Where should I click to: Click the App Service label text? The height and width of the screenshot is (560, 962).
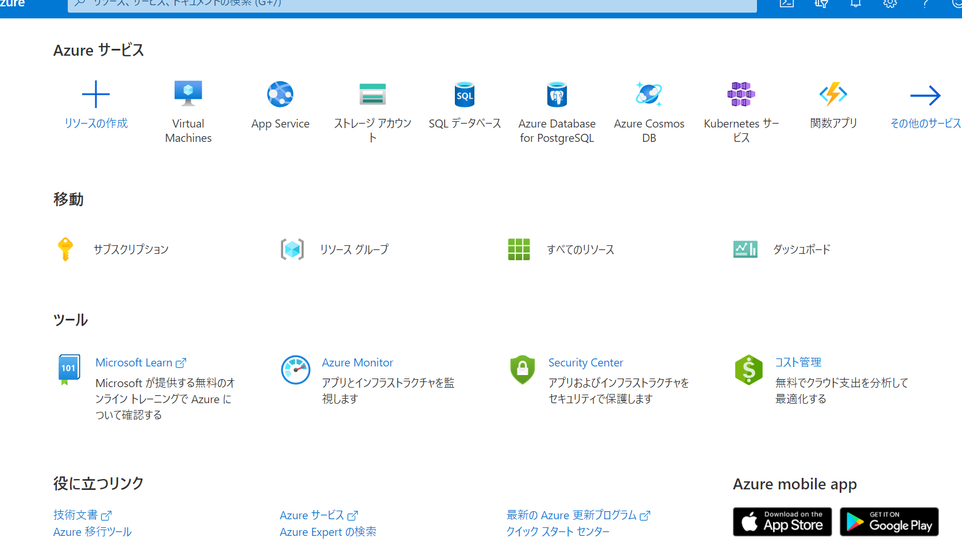[x=280, y=123]
